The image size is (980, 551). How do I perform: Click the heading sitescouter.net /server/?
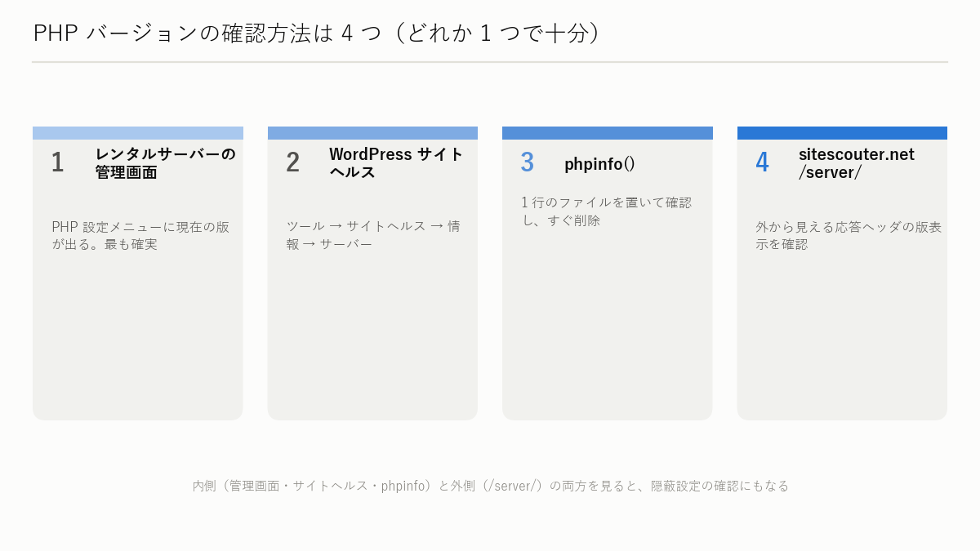click(x=857, y=163)
